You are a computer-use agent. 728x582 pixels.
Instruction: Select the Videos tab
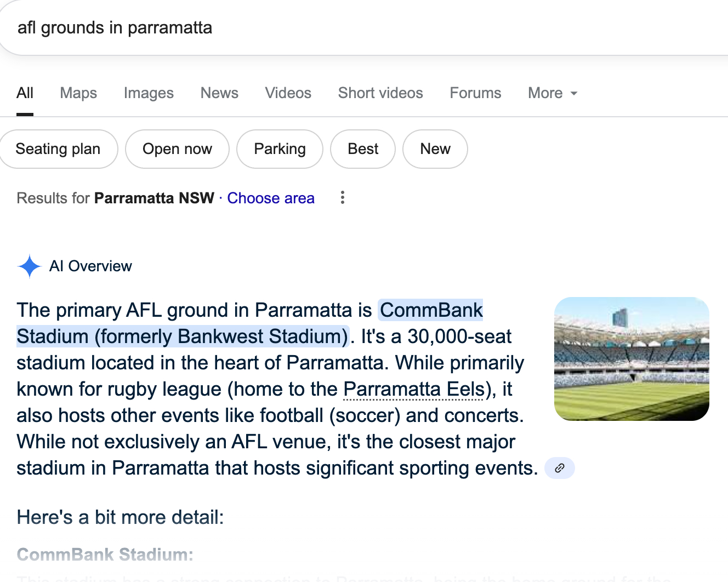pos(288,93)
